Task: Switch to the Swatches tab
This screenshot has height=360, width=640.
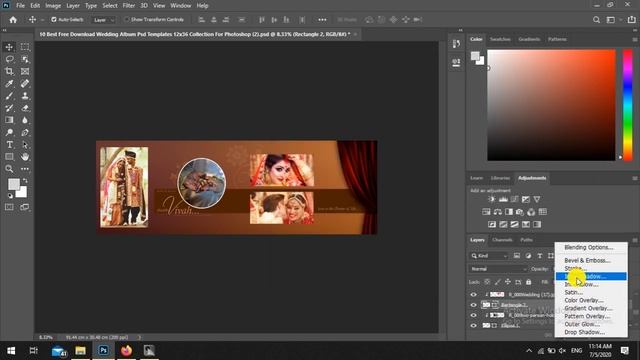Action: [500, 39]
